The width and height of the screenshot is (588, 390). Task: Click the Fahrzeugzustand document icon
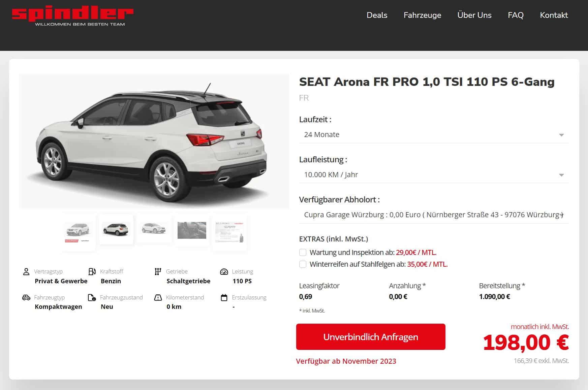click(x=92, y=297)
